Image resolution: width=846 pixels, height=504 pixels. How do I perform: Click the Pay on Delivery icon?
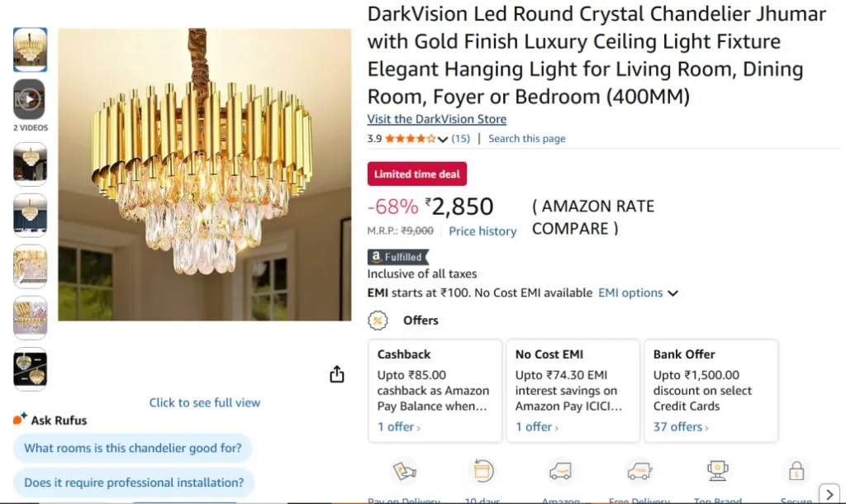click(x=404, y=471)
